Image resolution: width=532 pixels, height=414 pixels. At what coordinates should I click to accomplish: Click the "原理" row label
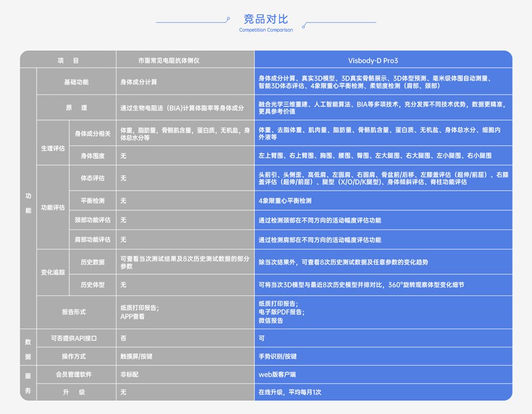[76, 108]
